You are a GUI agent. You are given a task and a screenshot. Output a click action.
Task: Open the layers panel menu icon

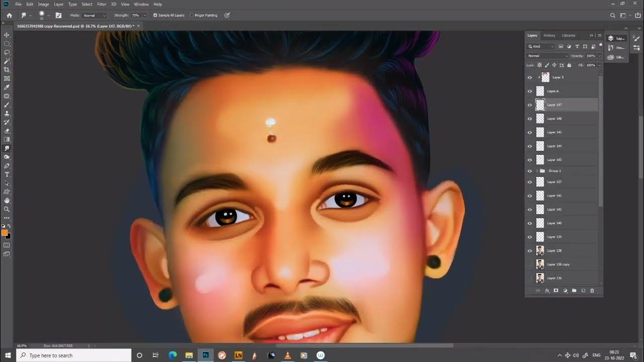click(x=599, y=35)
